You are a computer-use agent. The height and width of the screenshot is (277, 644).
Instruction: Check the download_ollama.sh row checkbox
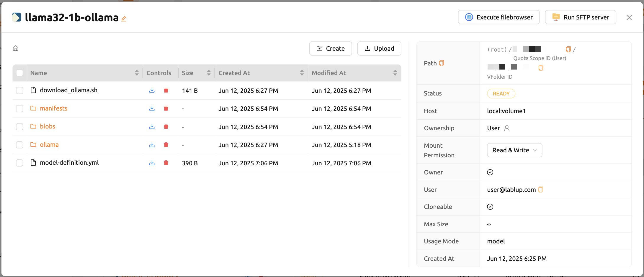20,90
